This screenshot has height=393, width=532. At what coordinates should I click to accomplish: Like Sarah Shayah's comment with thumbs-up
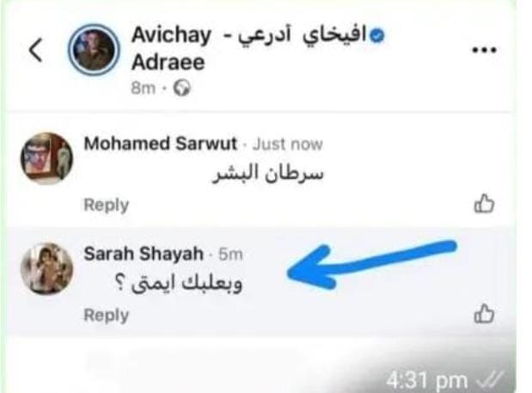[x=484, y=313]
